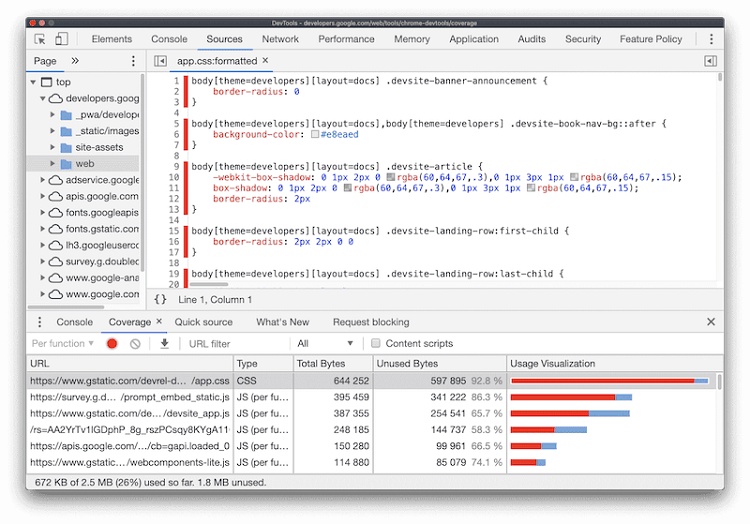Expand the survey.g.doublec domain arrow
Viewport: 750px width, 524px height.
(43, 262)
